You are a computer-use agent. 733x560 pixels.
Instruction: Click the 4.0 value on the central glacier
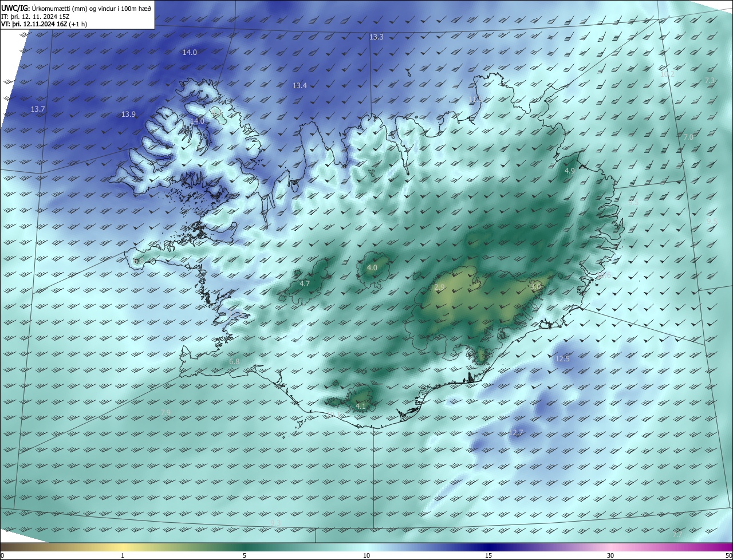(x=372, y=267)
